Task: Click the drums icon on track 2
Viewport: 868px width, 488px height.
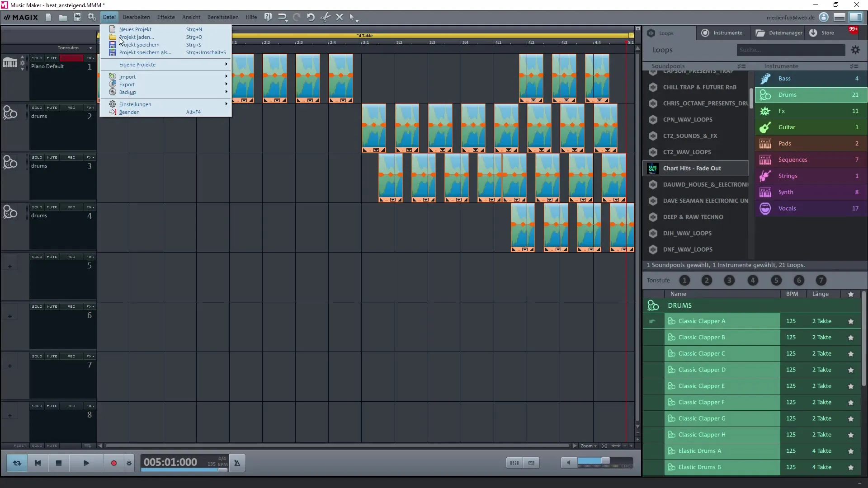Action: click(x=10, y=112)
